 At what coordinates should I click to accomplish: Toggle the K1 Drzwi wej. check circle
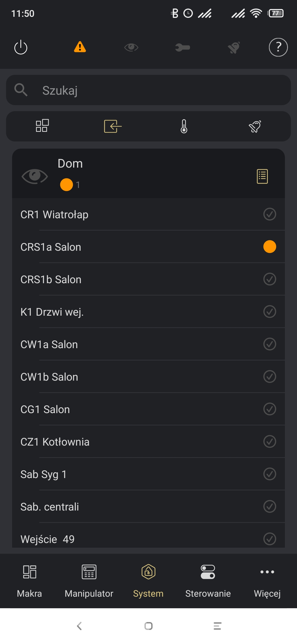269,312
